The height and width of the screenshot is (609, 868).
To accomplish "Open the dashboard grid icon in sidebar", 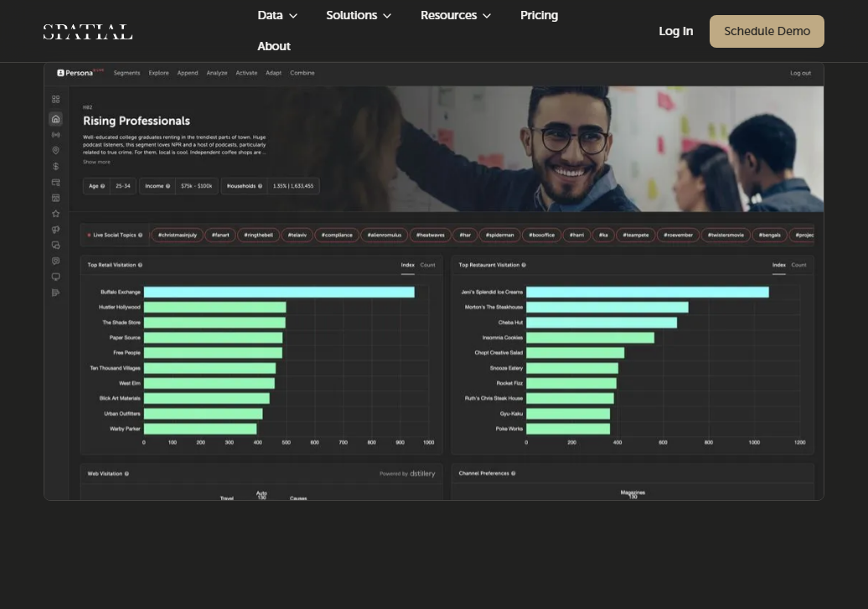I will pos(55,99).
